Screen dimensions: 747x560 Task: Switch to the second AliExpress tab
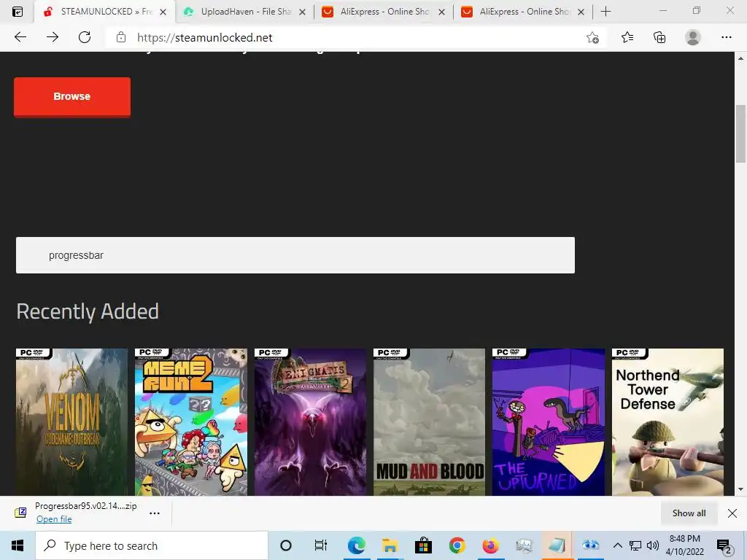coord(522,12)
